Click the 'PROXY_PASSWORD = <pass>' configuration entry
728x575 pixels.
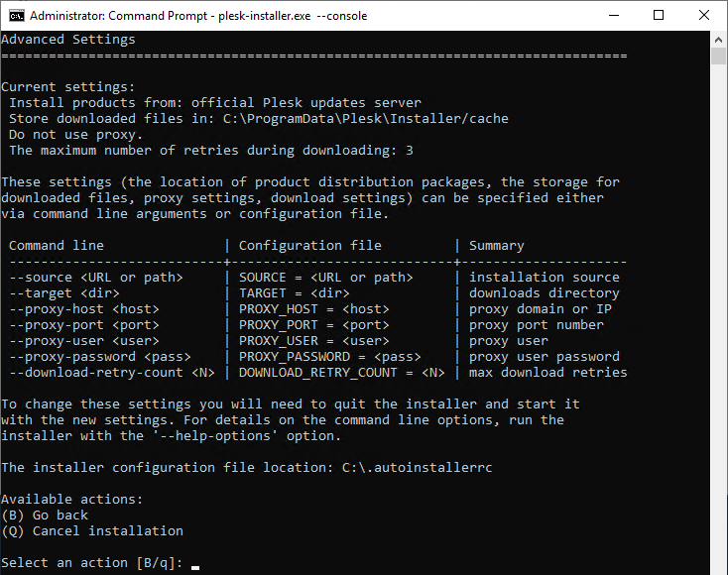[x=330, y=357]
